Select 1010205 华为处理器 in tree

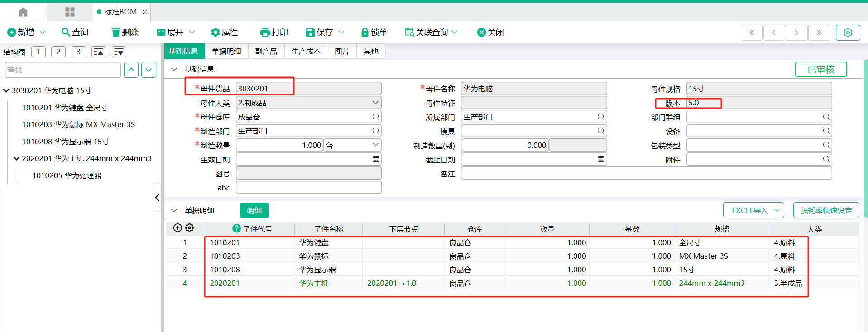click(x=67, y=175)
